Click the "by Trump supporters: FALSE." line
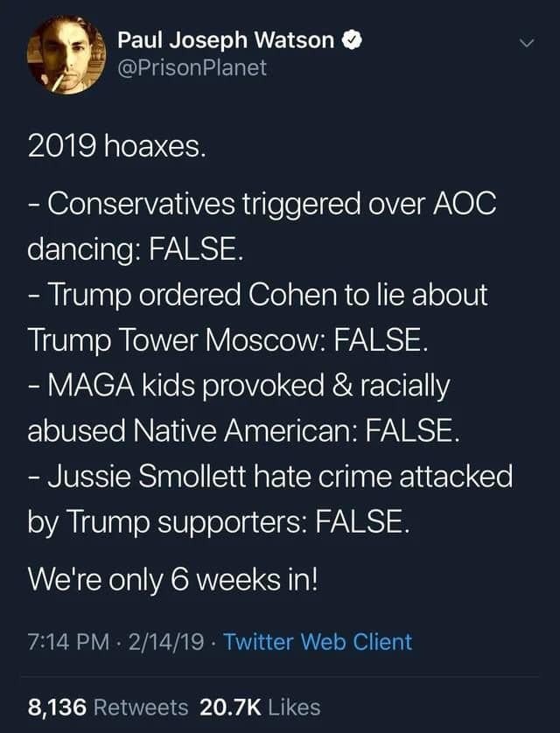 tap(219, 522)
